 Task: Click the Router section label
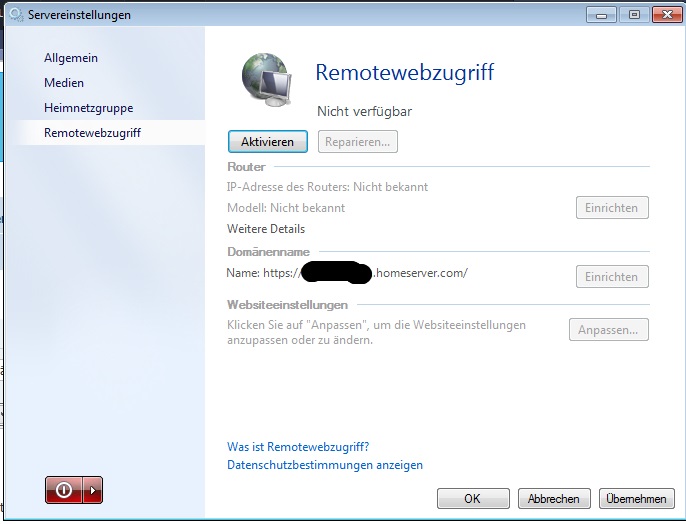(x=246, y=167)
